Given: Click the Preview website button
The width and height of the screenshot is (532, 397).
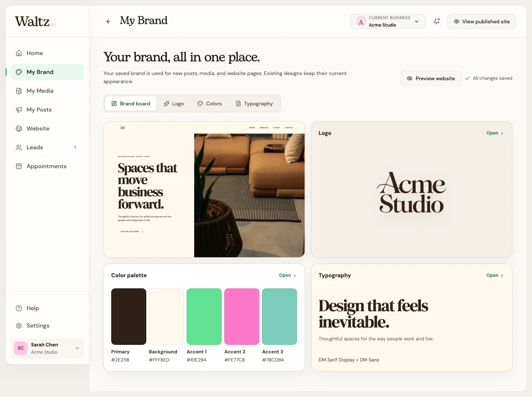Looking at the screenshot, I should point(431,78).
